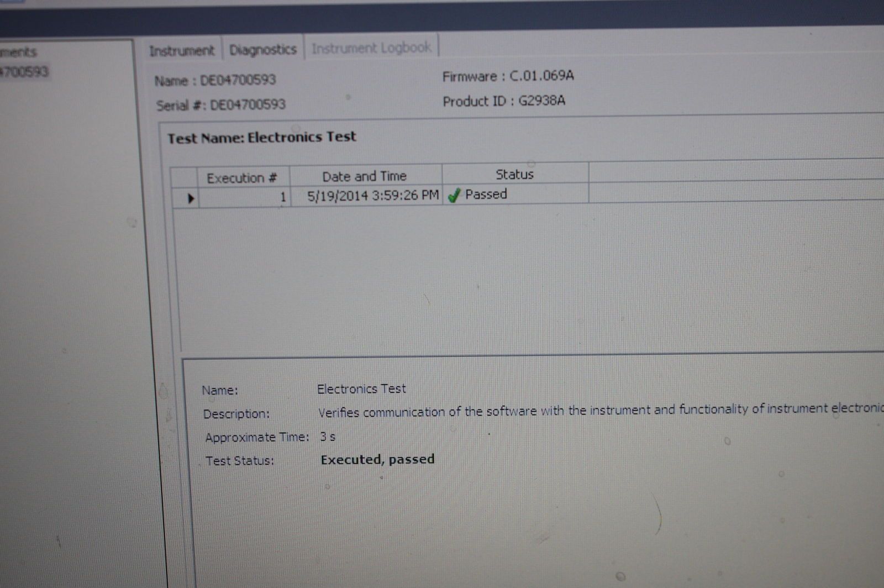Sort by Date and Time column header
Viewport: 884px width, 588px height.
tap(366, 176)
